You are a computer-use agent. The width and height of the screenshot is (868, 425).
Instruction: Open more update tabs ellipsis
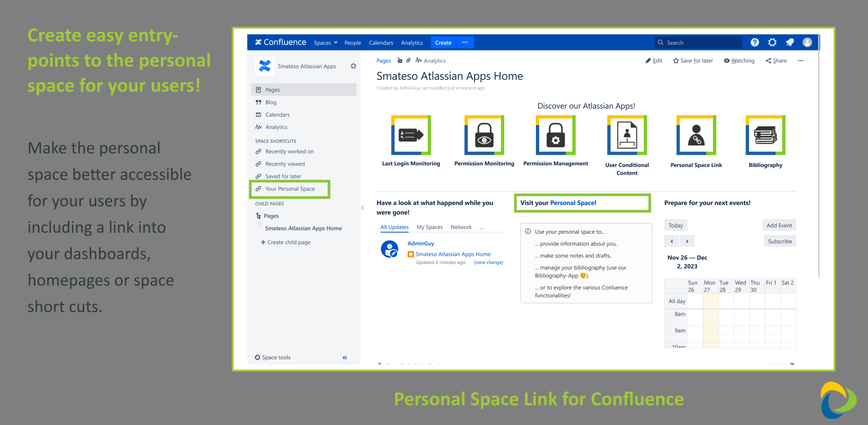tap(482, 228)
